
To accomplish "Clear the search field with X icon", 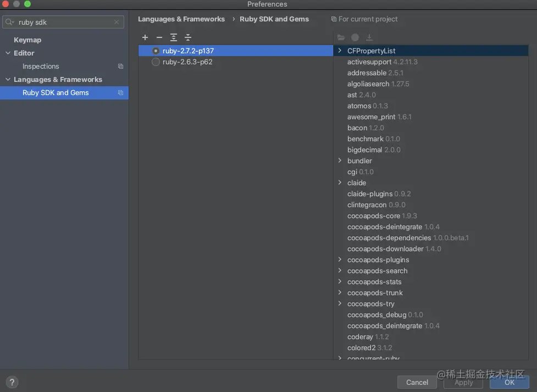I will pyautogui.click(x=117, y=22).
